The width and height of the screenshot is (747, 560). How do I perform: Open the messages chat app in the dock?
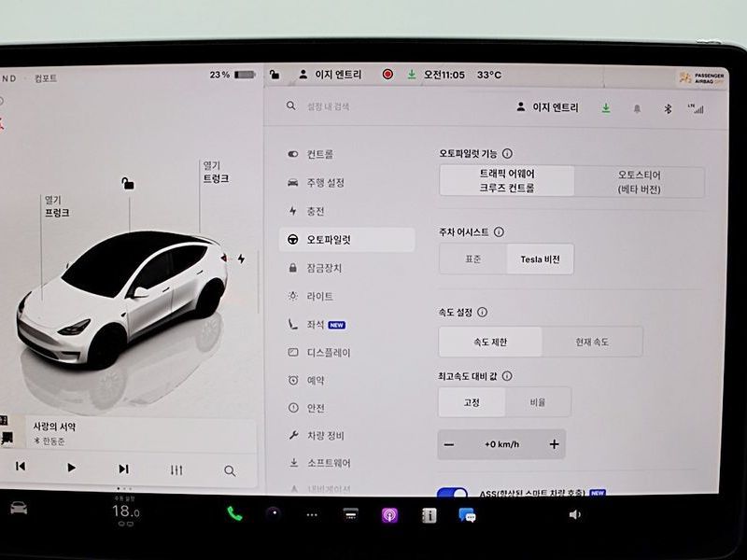pos(467,515)
